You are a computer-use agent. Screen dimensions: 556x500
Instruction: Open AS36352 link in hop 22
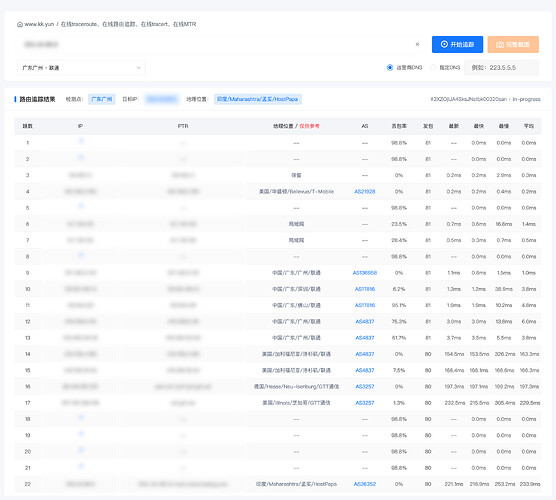(365, 484)
